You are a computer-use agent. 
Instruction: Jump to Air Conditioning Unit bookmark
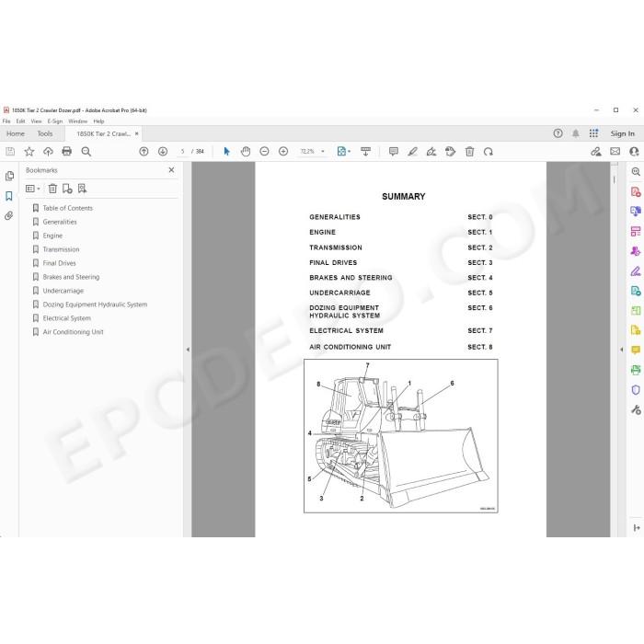pos(73,332)
